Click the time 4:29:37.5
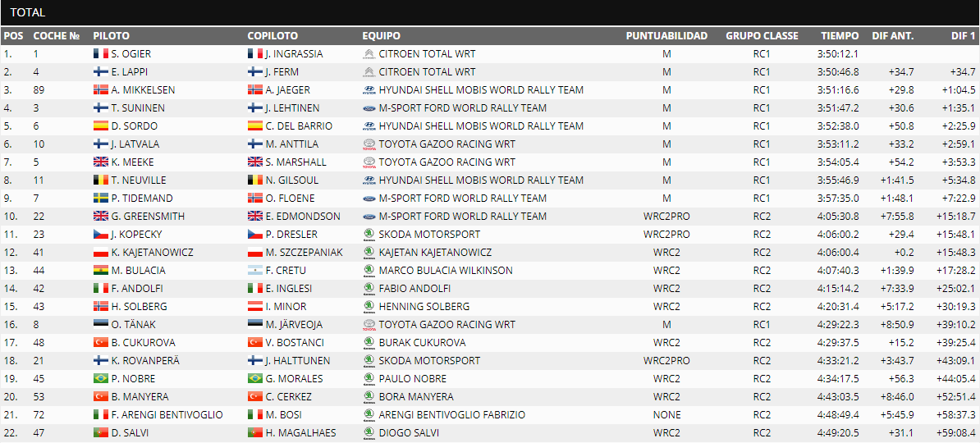The image size is (980, 443). [x=838, y=343]
